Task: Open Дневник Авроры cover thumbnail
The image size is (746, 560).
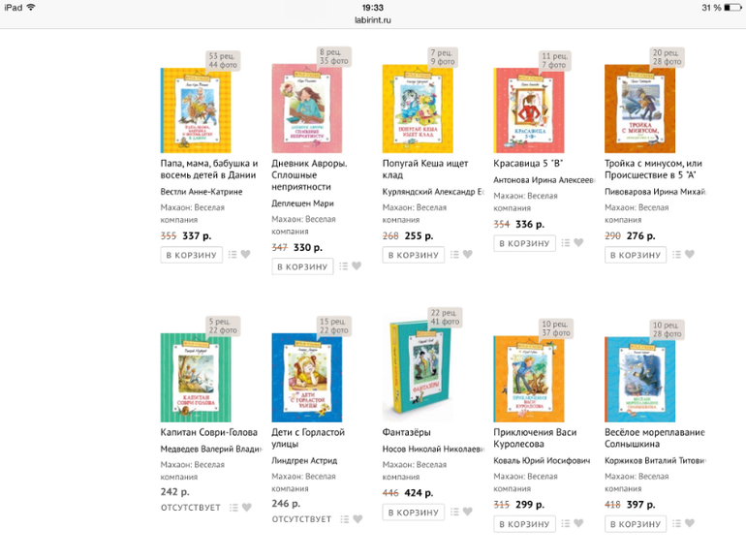Action: (307, 109)
